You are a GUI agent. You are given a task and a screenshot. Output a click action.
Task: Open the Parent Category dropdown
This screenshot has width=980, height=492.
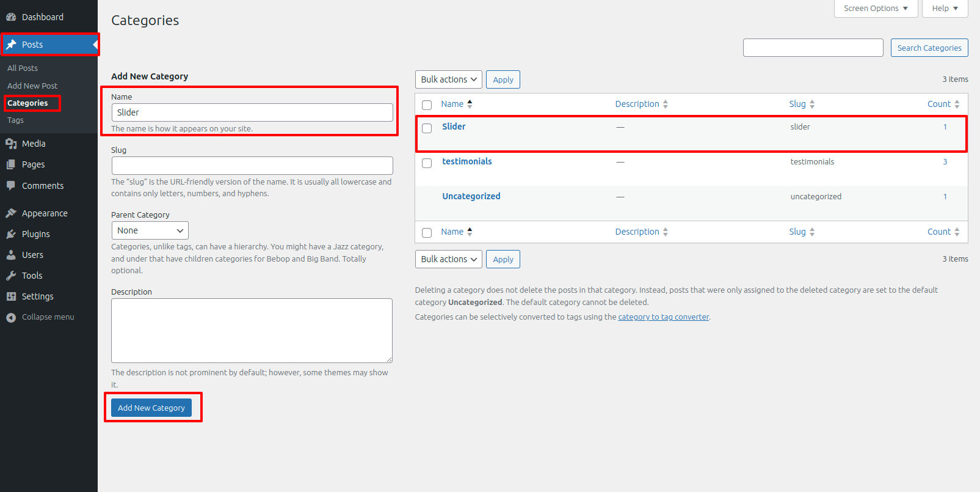[x=150, y=230]
